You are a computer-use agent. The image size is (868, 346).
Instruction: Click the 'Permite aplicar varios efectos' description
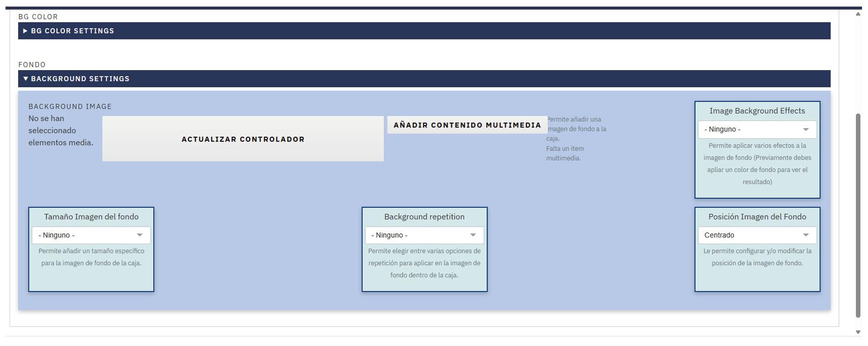(757, 164)
